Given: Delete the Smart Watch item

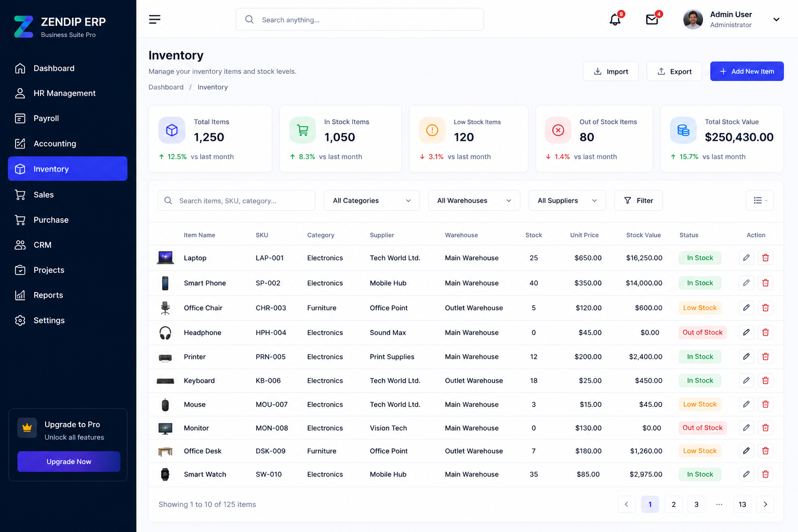Looking at the screenshot, I should tap(765, 474).
